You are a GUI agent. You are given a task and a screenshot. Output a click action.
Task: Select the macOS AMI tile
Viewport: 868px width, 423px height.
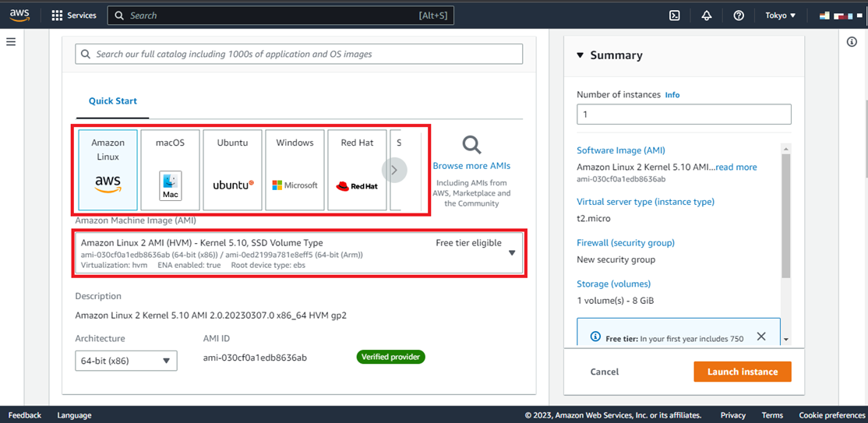click(x=170, y=170)
